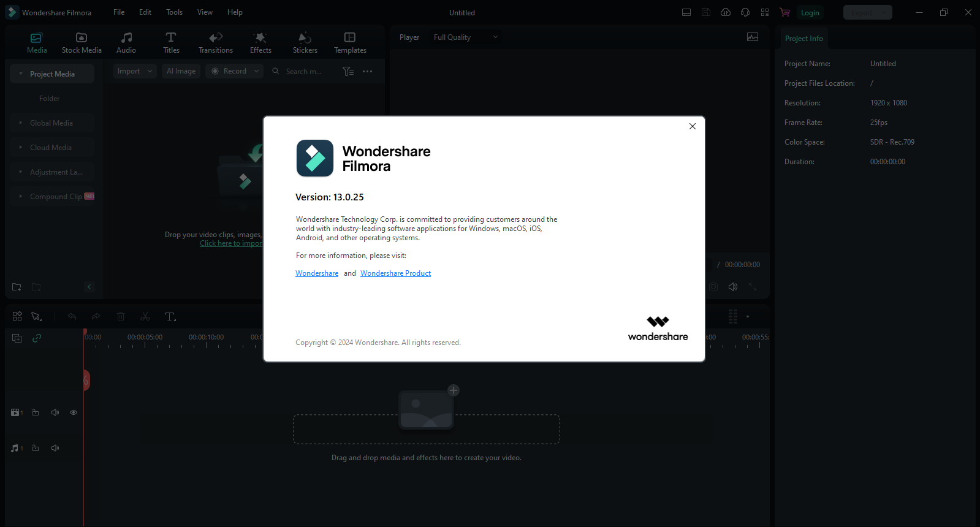Open the Help menu

point(235,12)
